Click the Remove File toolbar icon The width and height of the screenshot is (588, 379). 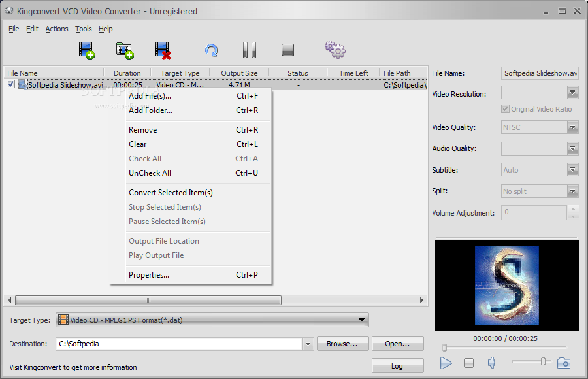point(163,51)
